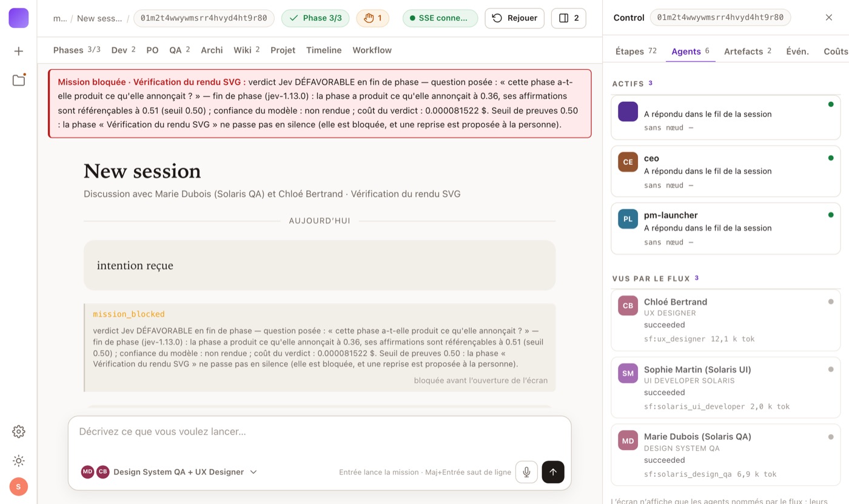This screenshot has height=504, width=849.
Task: Toggle light theme sun icon
Action: 18,461
